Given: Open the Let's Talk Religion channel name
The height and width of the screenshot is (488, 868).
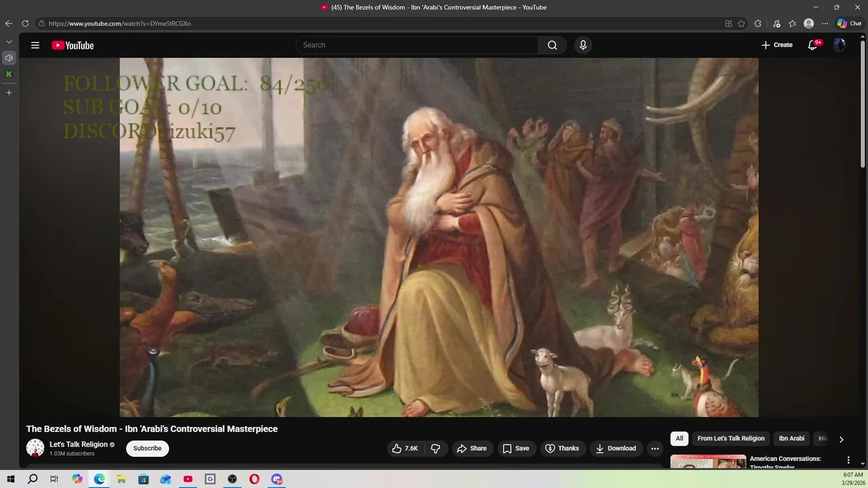Looking at the screenshot, I should (79, 445).
